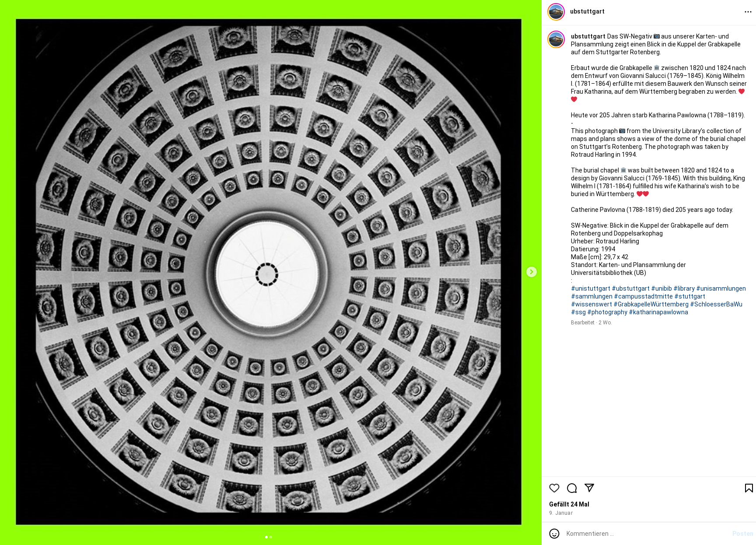Click the ubstuttgart username in header
Screen dimensions: 756x545
[587, 12]
